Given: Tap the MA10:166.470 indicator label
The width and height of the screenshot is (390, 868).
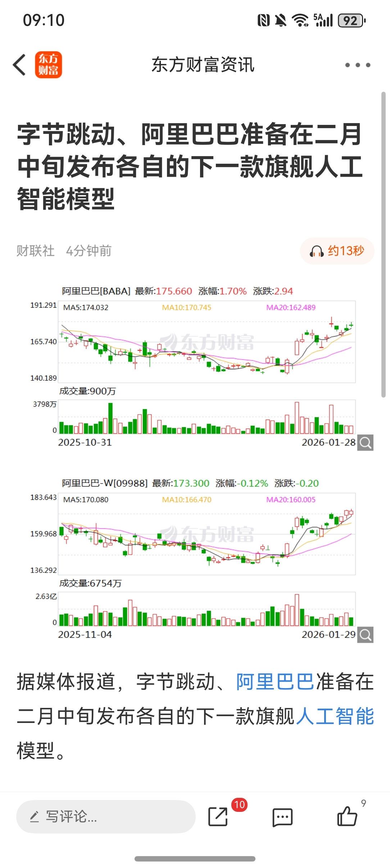Looking at the screenshot, I should pyautogui.click(x=186, y=500).
